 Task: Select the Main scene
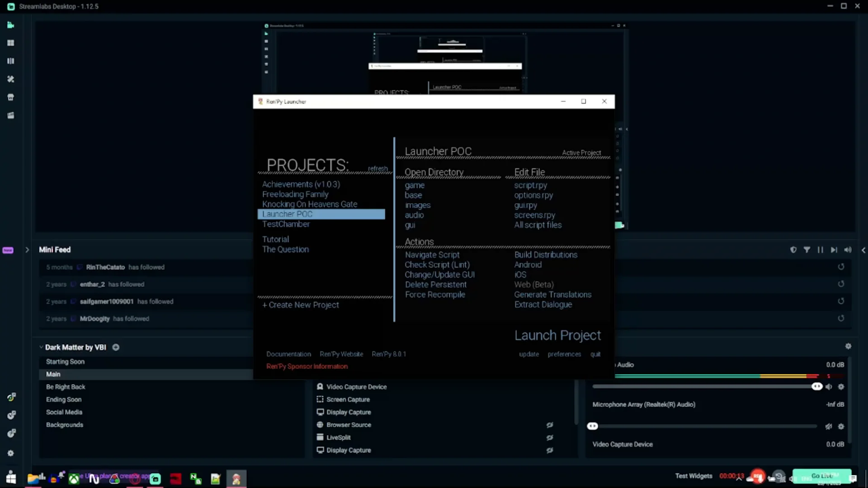53,374
